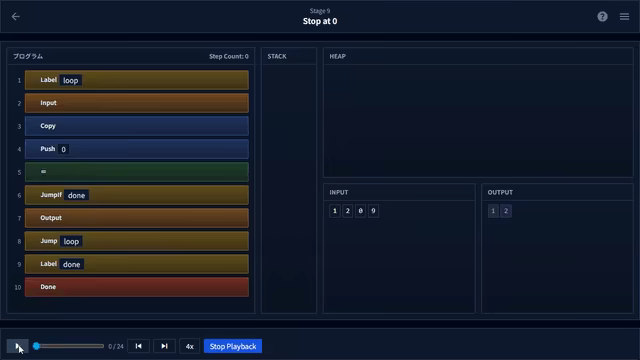
Task: Click the loop field in the Jump row
Action: click(x=71, y=241)
